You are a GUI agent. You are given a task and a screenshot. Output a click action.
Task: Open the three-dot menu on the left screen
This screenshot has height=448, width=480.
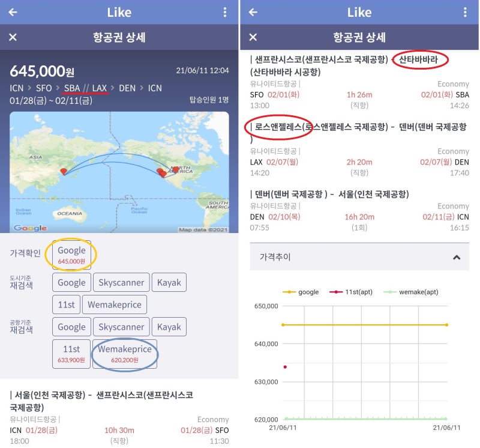[x=225, y=12]
